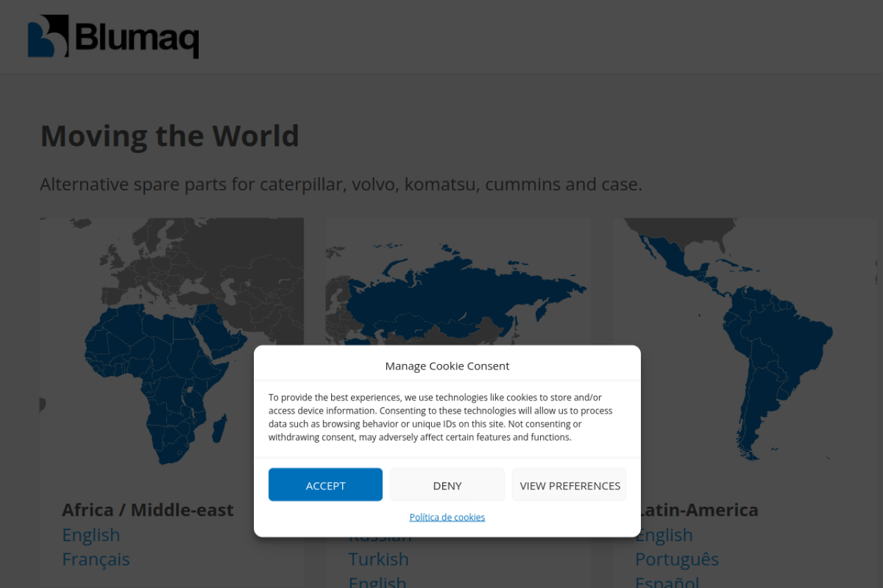Click the Moving the World heading
883x588 pixels.
click(x=170, y=136)
